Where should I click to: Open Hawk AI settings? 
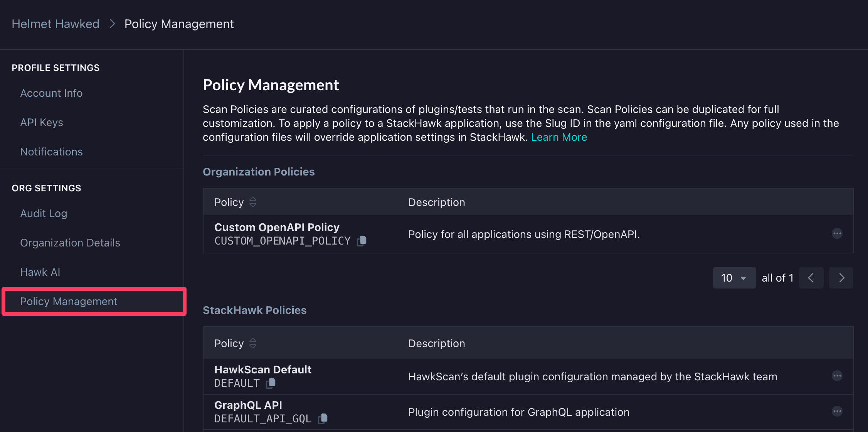(x=40, y=272)
